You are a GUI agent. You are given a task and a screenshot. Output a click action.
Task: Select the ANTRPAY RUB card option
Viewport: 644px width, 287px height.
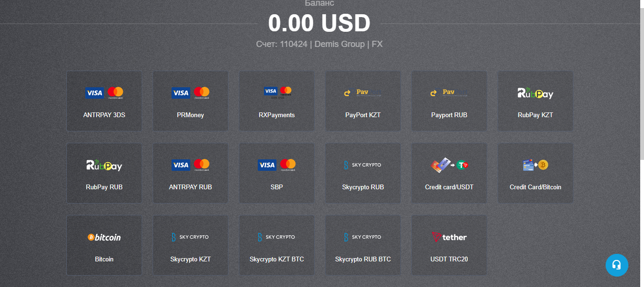tap(190, 173)
